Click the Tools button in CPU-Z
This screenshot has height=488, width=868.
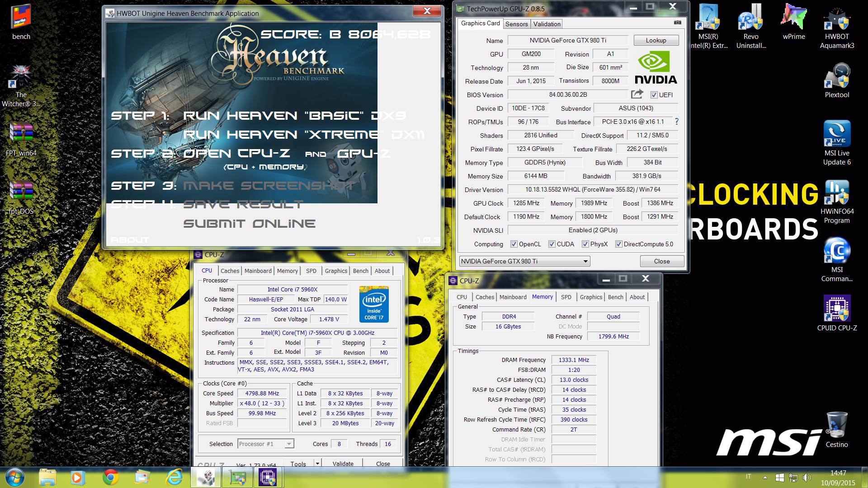click(298, 463)
